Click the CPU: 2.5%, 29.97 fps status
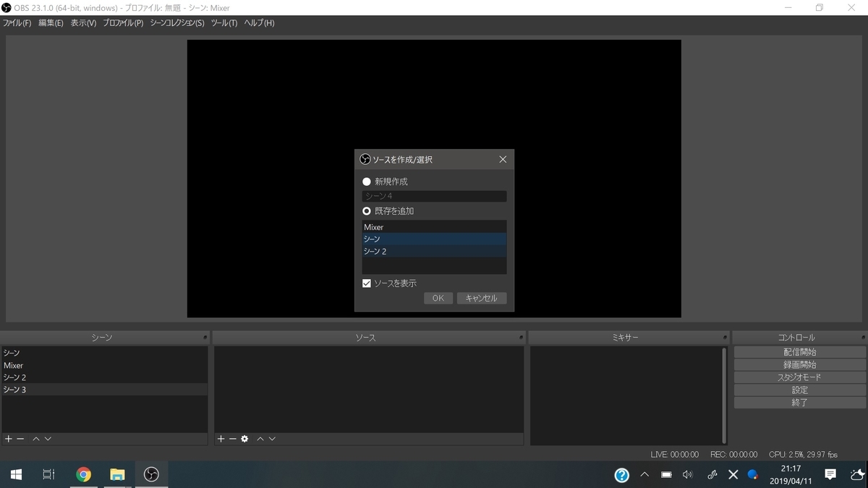 click(803, 455)
